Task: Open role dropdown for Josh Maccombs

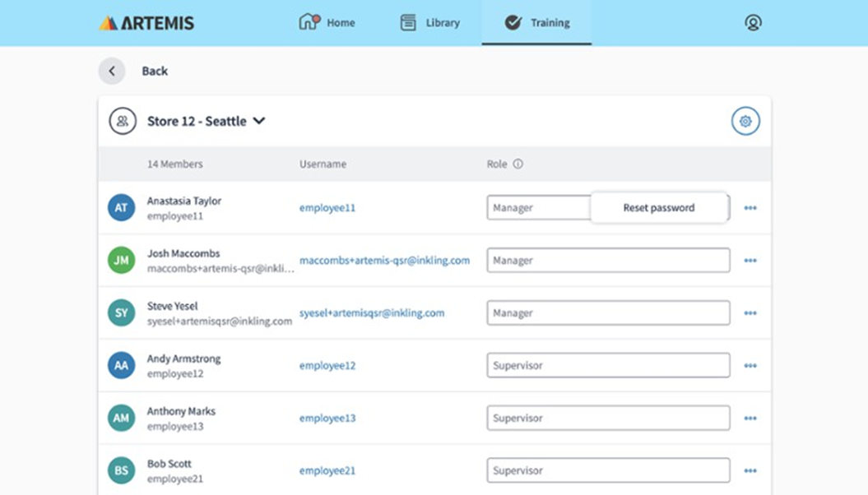Action: point(607,261)
